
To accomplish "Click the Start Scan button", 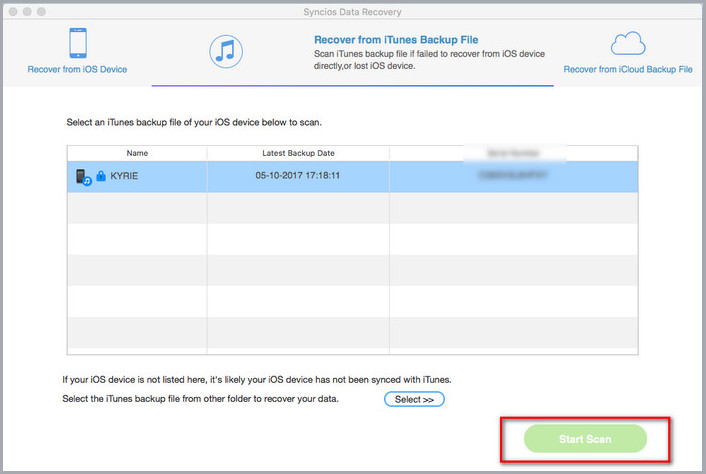I will coord(585,439).
